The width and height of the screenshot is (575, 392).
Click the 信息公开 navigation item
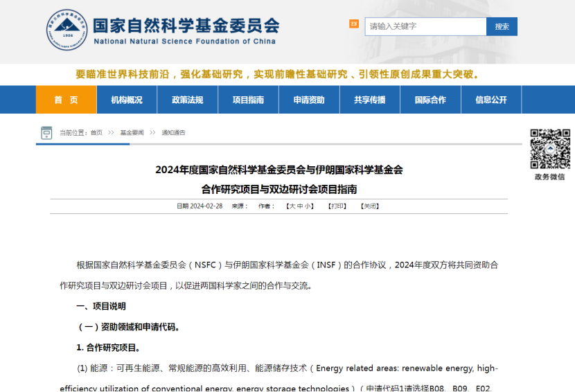(490, 100)
